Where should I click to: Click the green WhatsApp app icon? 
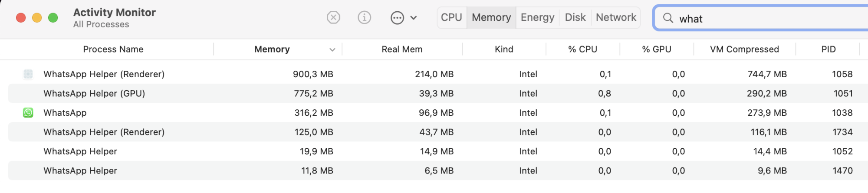coord(28,113)
